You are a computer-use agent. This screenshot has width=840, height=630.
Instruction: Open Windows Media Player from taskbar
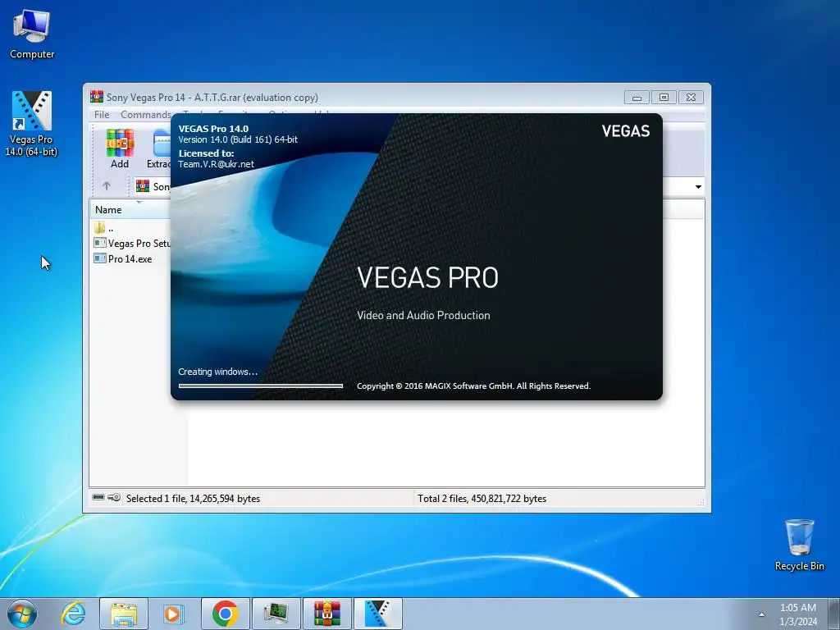click(x=173, y=614)
